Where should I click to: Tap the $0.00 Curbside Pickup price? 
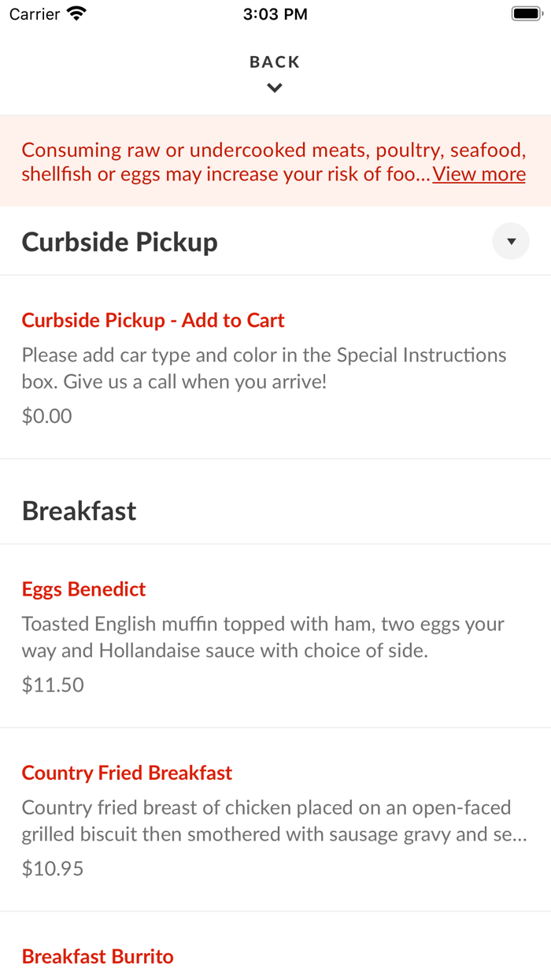click(x=46, y=415)
